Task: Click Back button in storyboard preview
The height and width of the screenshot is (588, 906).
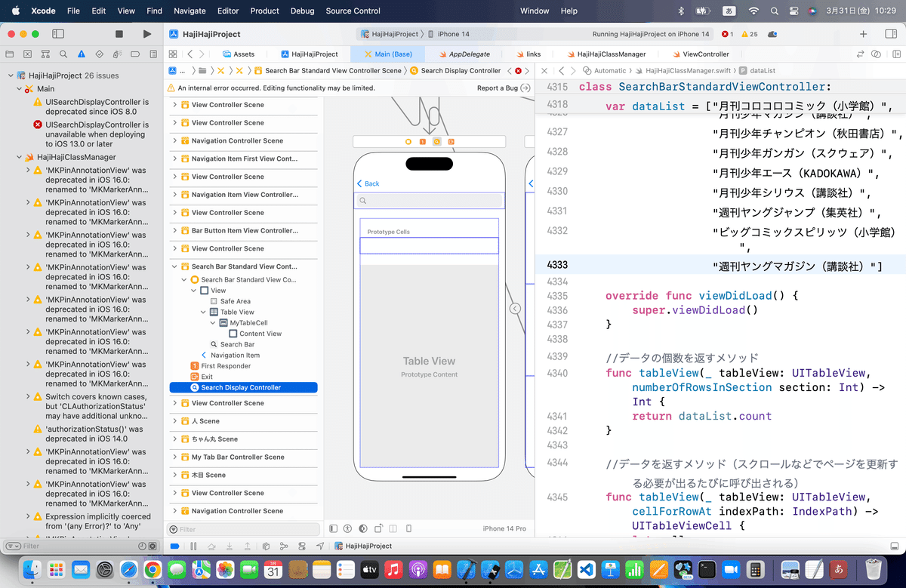Action: click(368, 184)
